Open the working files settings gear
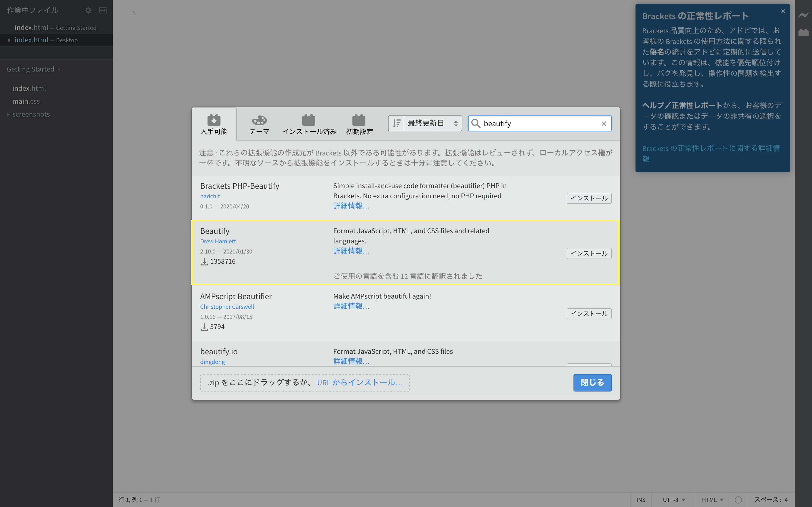Image resolution: width=812 pixels, height=507 pixels. [88, 10]
